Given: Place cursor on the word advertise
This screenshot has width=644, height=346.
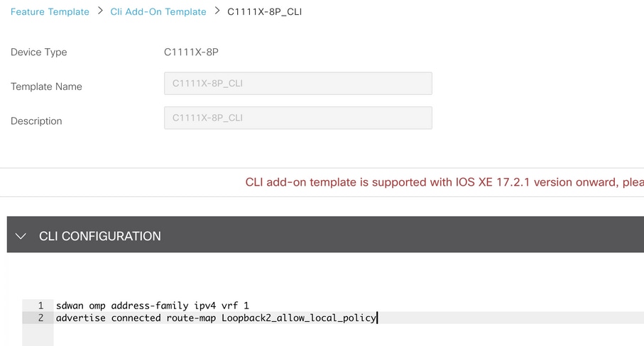Looking at the screenshot, I should point(81,318).
